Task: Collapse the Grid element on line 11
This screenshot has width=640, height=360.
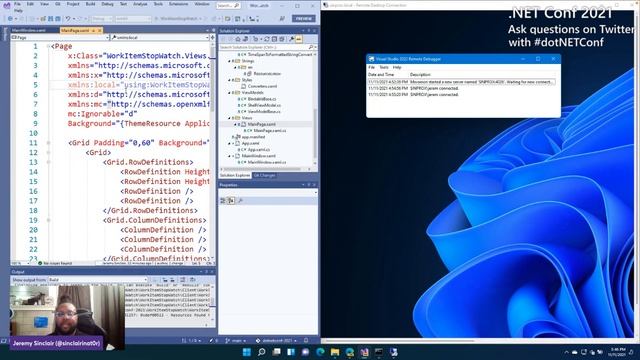Action: (x=48, y=143)
